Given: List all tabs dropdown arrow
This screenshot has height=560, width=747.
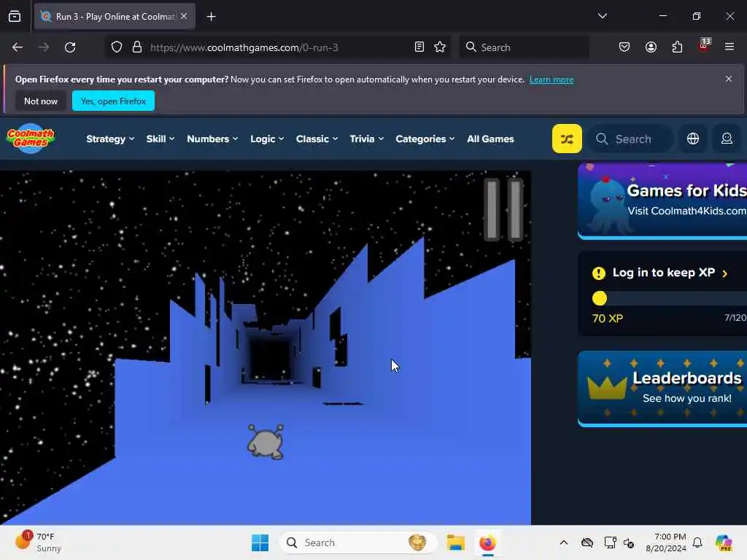Looking at the screenshot, I should (602, 16).
